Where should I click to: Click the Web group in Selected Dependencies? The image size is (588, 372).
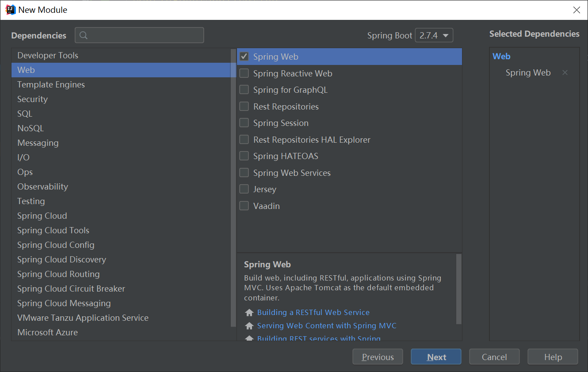tap(501, 56)
